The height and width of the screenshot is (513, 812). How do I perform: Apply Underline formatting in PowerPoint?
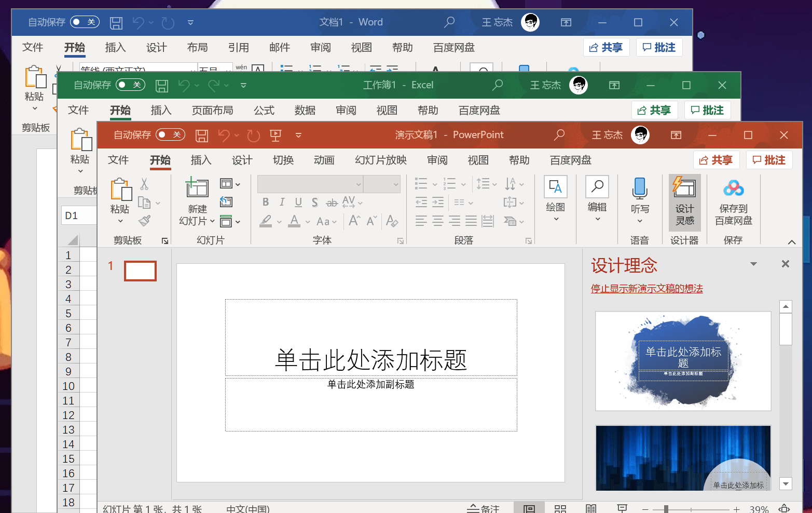click(298, 202)
